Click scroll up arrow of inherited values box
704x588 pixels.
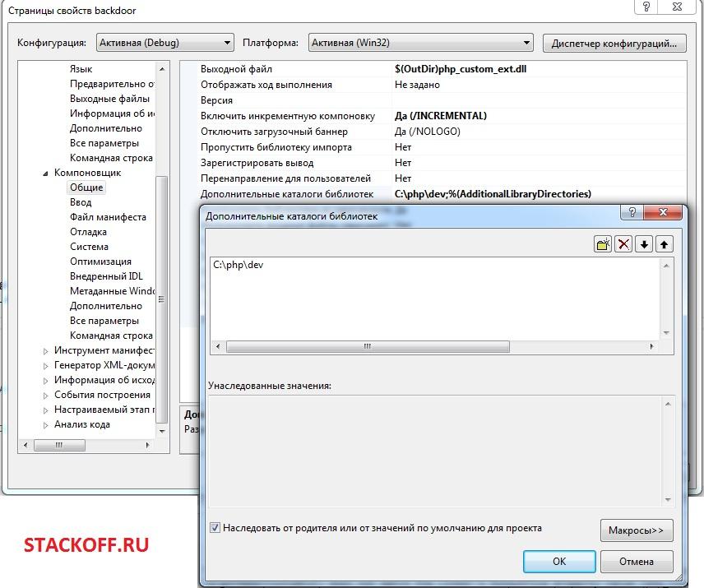[668, 404]
